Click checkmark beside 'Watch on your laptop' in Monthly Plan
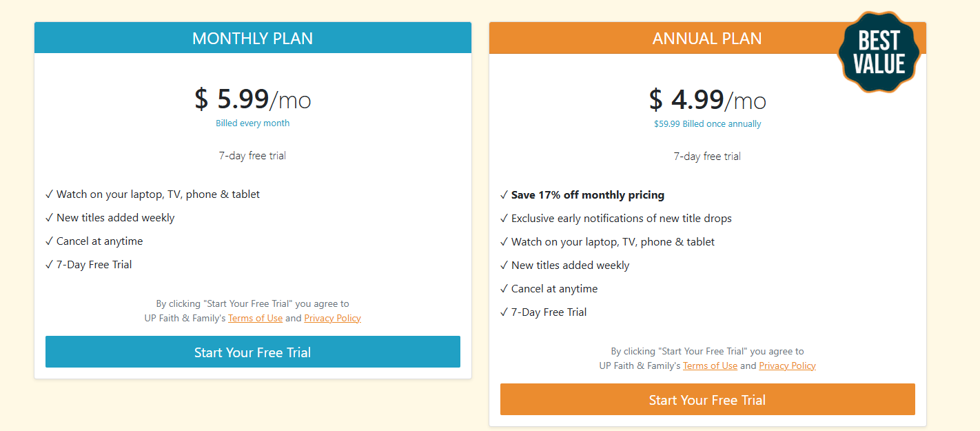This screenshot has width=980, height=431. click(49, 194)
